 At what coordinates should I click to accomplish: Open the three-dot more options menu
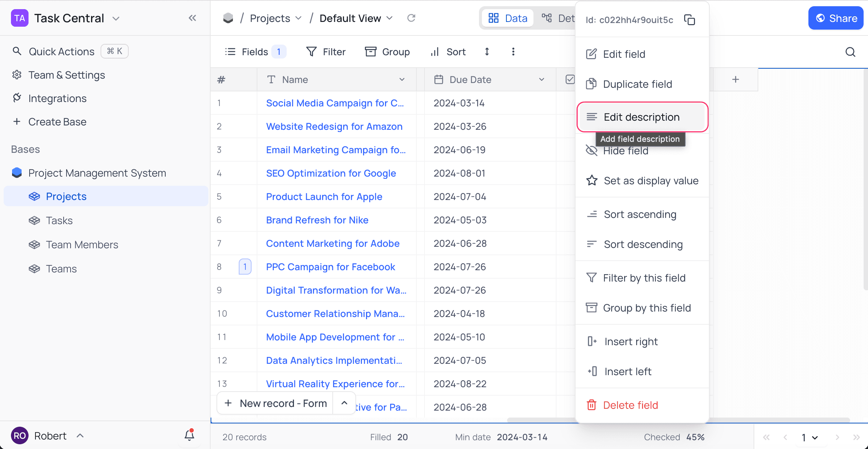pyautogui.click(x=513, y=52)
